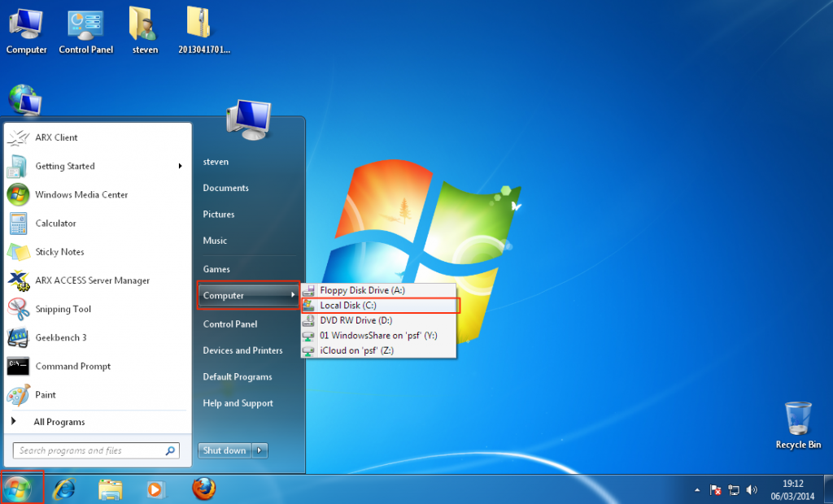Screen dimensions: 833x504
Task: Open 01 WindowsShare on 'psf' (Y:)
Action: click(x=379, y=336)
